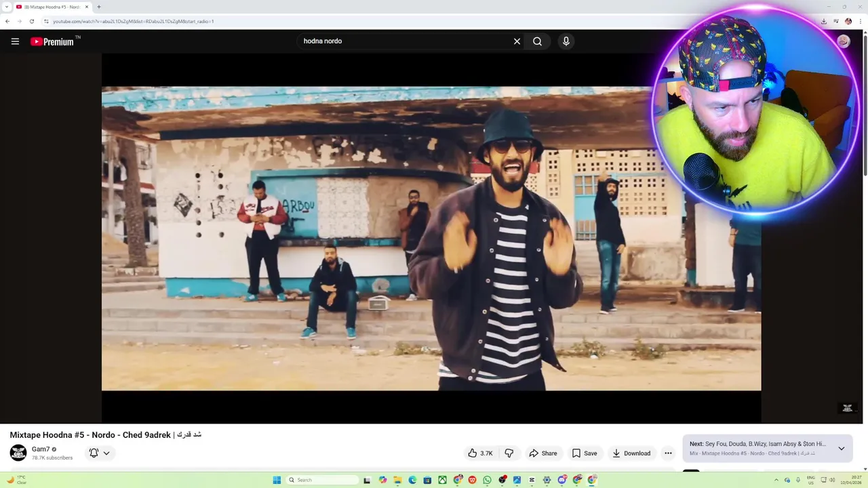View site information icon in address bar
868x488 pixels.
[46, 21]
